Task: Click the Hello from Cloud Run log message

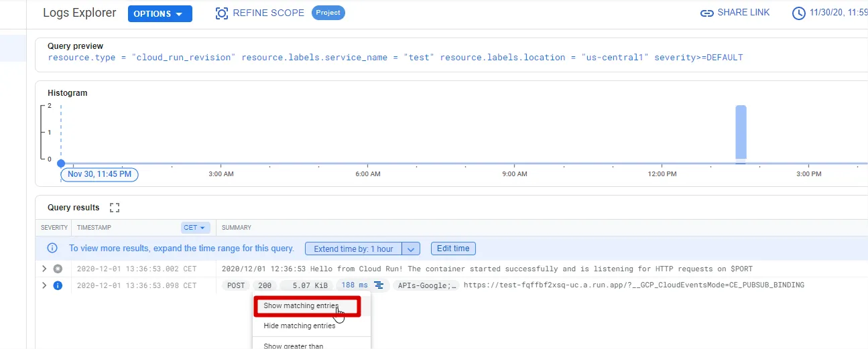Action: [487, 269]
